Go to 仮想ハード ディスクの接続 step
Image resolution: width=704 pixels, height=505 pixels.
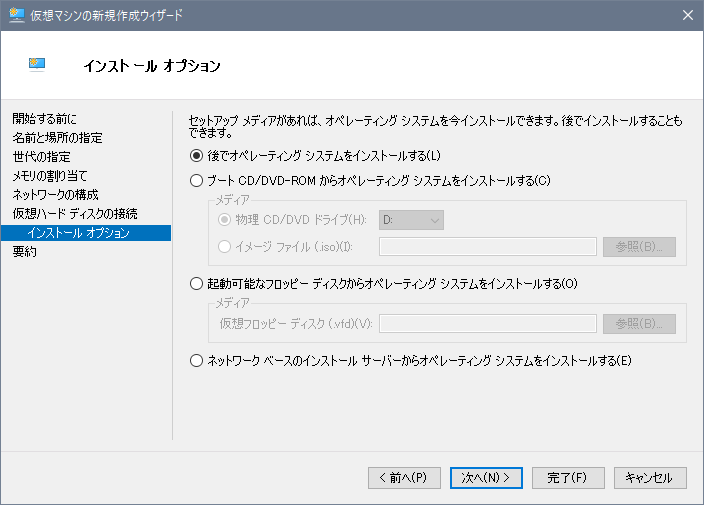pyautogui.click(x=75, y=214)
